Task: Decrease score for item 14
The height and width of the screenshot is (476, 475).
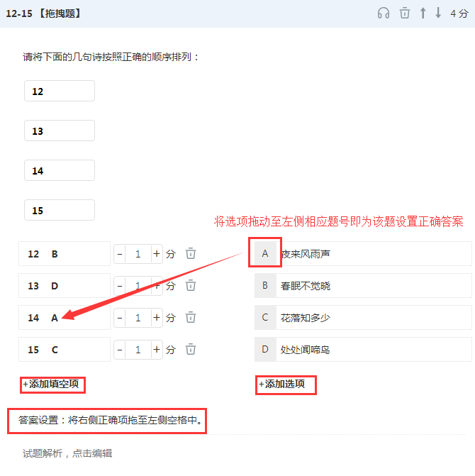Action: click(x=120, y=318)
